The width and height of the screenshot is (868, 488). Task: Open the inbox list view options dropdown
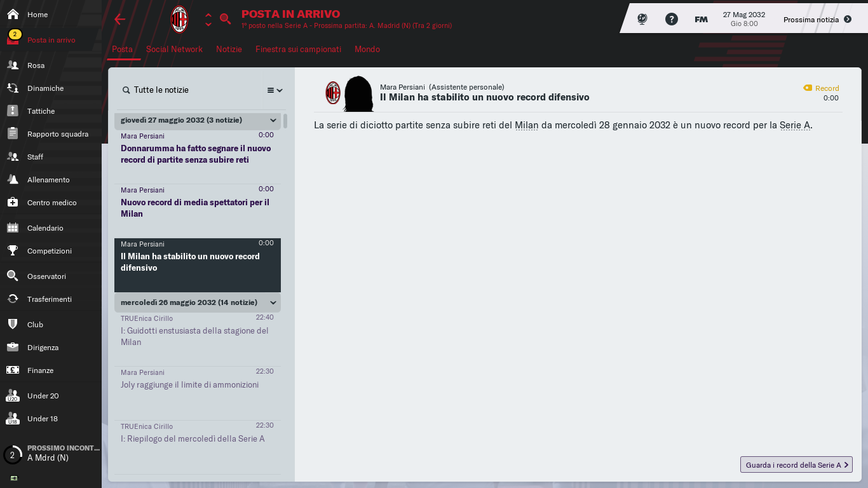275,90
